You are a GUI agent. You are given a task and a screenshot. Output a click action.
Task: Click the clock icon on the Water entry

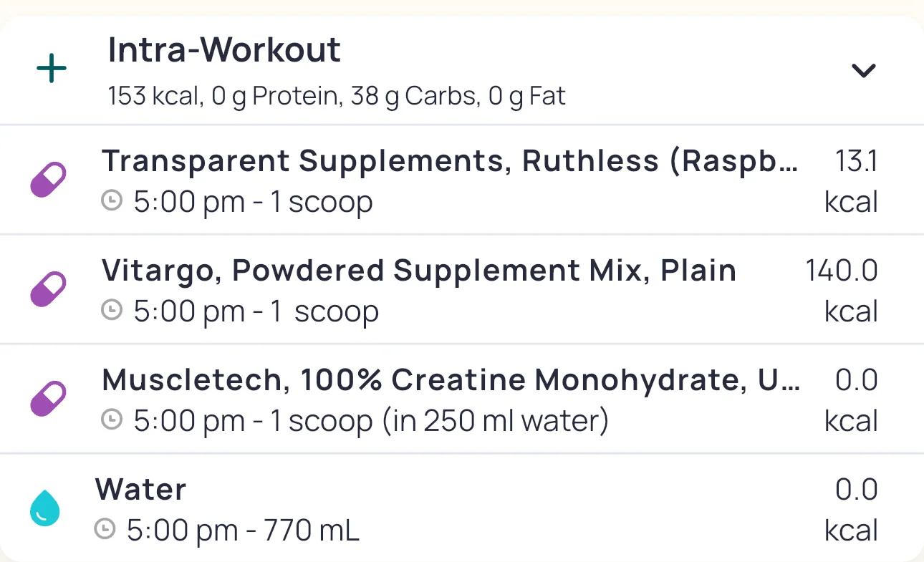click(x=105, y=530)
